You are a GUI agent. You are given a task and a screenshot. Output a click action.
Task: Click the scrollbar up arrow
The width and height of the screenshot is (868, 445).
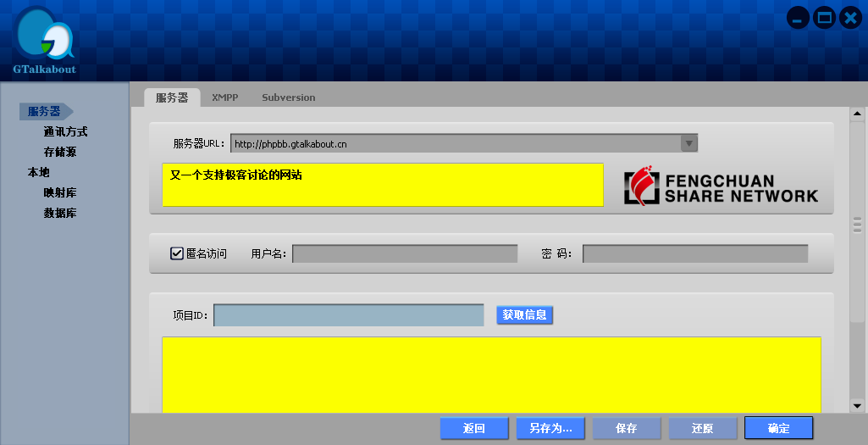click(857, 114)
